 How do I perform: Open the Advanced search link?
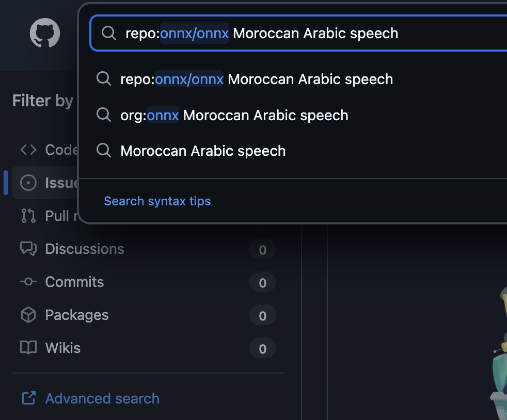click(102, 398)
